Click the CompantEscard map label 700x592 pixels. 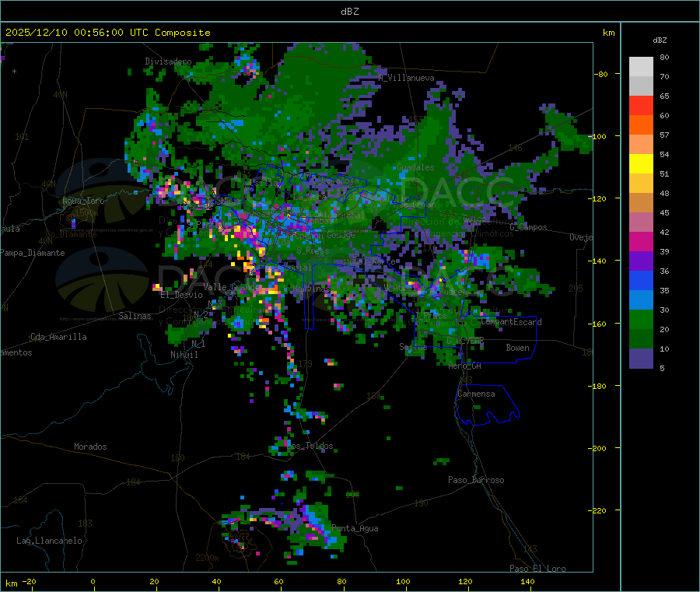pyautogui.click(x=512, y=322)
